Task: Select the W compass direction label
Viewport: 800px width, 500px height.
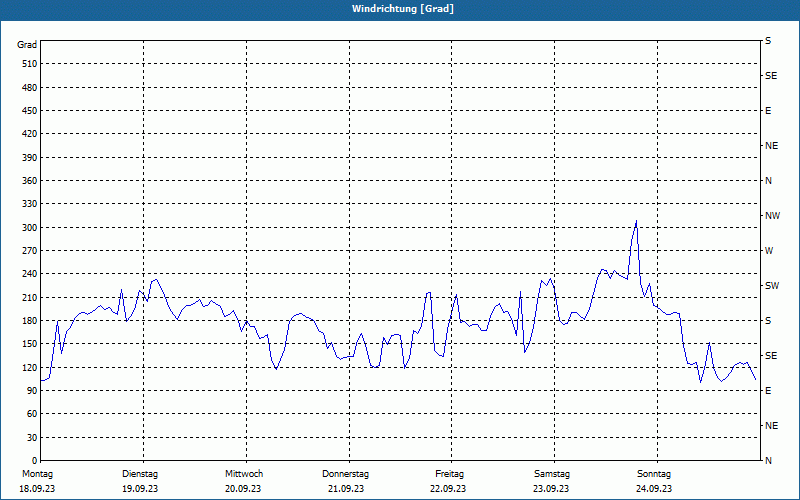Action: (x=769, y=251)
